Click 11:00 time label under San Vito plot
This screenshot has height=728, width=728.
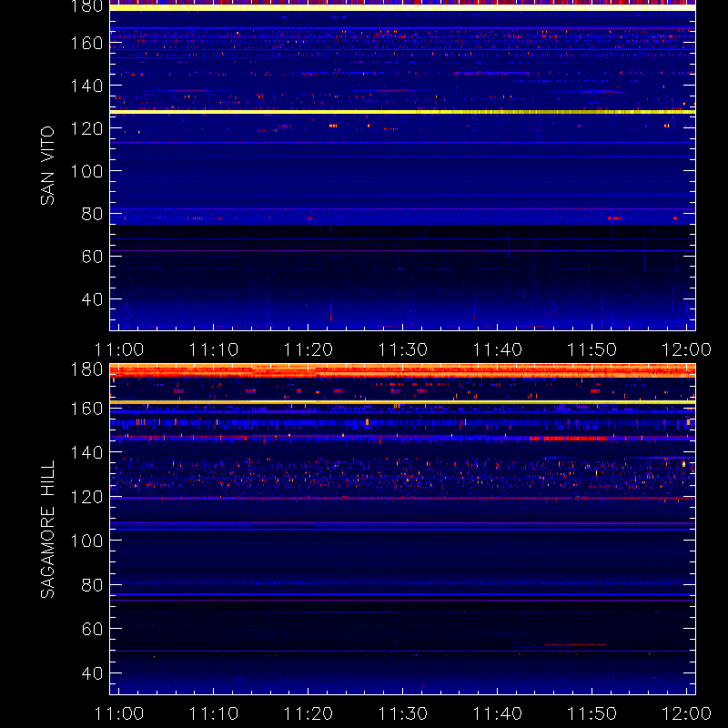(119, 349)
